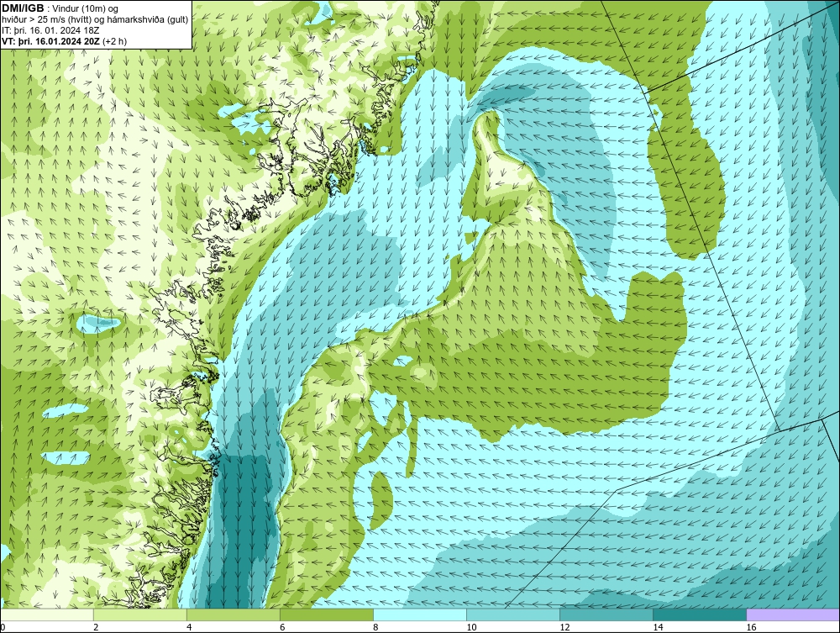Click the legend value label 16
The image size is (840, 633).
pos(750,627)
